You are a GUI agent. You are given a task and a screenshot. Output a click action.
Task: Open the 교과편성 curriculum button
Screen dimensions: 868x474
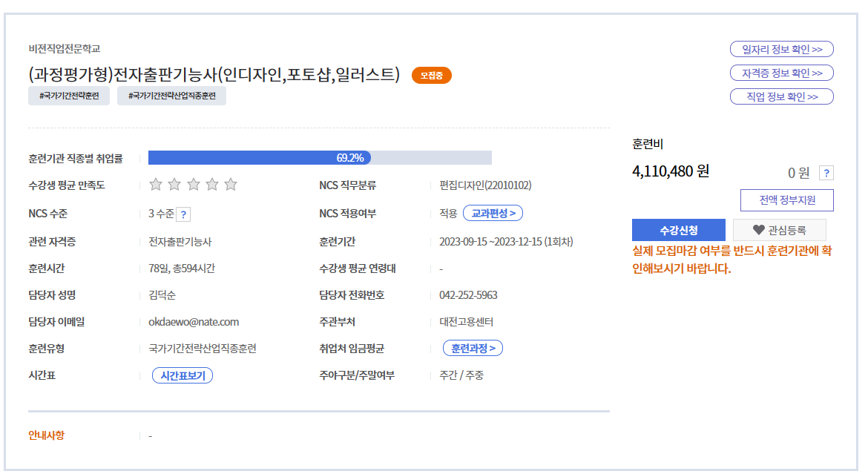pyautogui.click(x=493, y=214)
